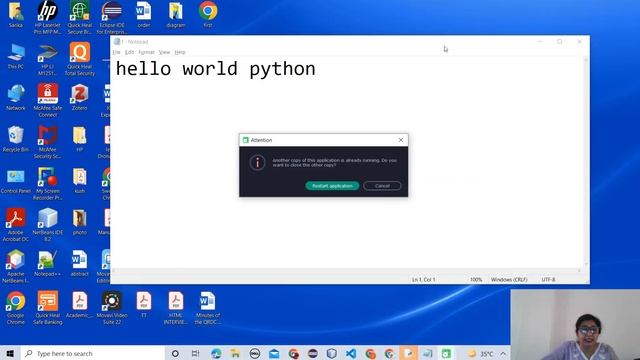Screen dimensions: 640x360
Task: Close the Attention dialog
Action: pos(401,140)
